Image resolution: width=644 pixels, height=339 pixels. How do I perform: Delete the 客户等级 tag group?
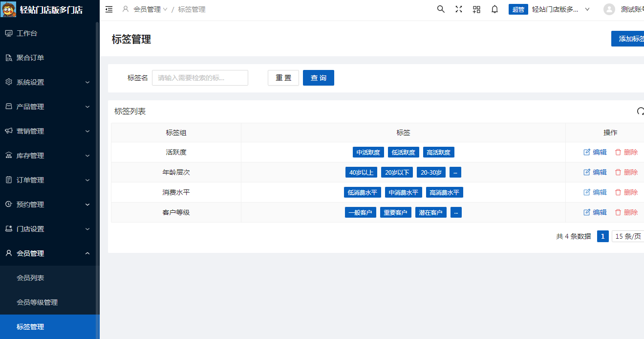point(626,212)
